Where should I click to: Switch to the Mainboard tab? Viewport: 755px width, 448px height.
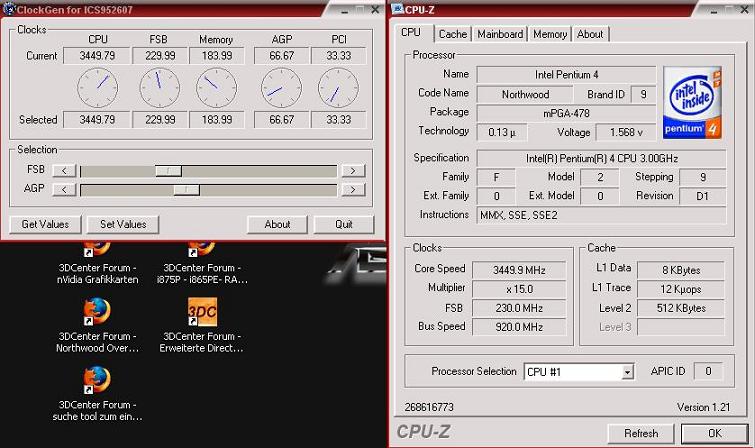[500, 34]
